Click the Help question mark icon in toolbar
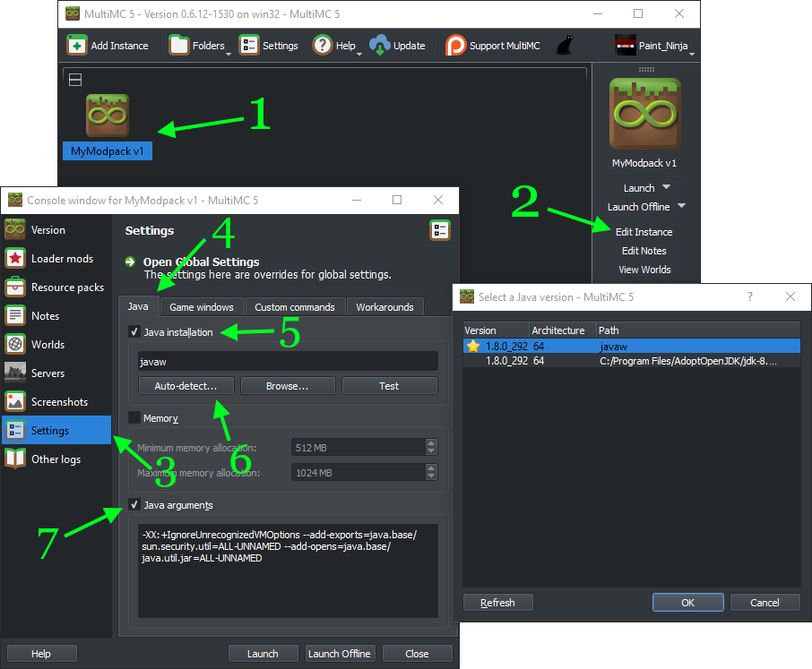 (x=322, y=45)
